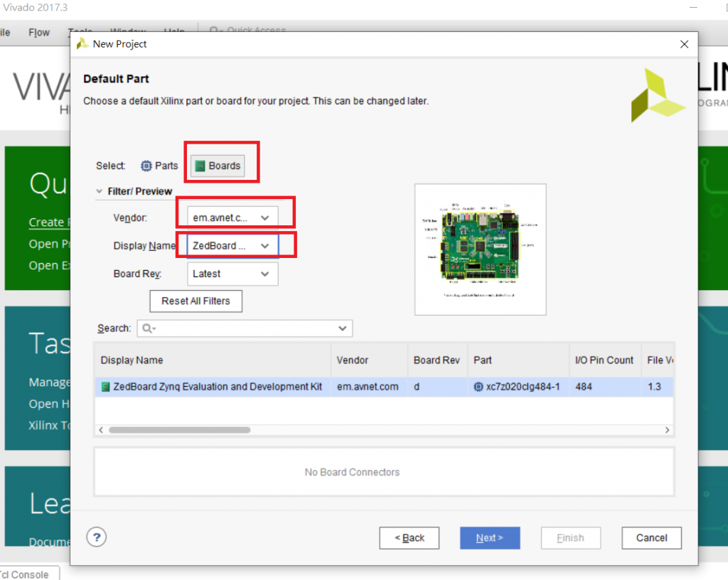Click the 484 pin count cell
The width and height of the screenshot is (728, 580).
[x=605, y=387]
